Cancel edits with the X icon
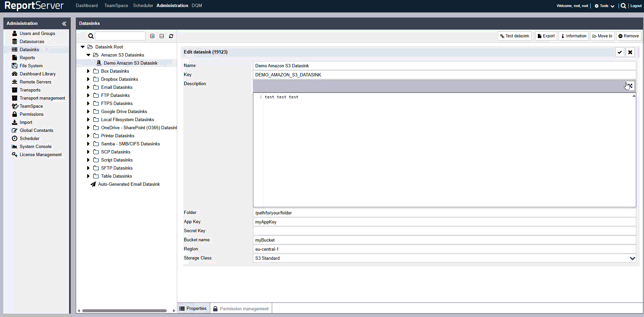This screenshot has height=317, width=644. (x=630, y=52)
